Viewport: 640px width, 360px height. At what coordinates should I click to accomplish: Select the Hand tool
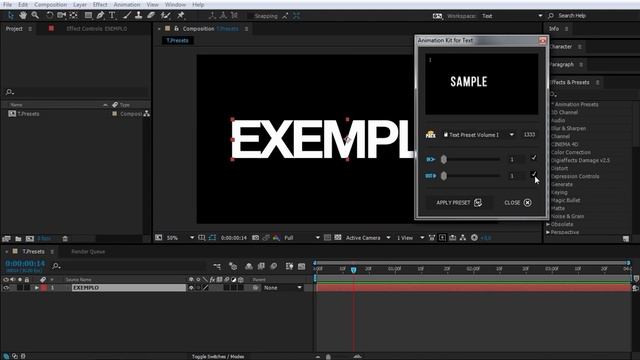[x=23, y=16]
